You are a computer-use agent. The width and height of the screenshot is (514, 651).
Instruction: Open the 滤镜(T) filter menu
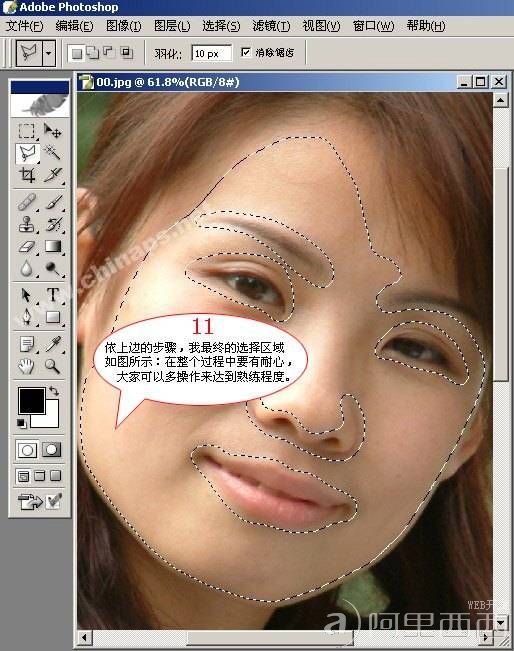coord(271,26)
